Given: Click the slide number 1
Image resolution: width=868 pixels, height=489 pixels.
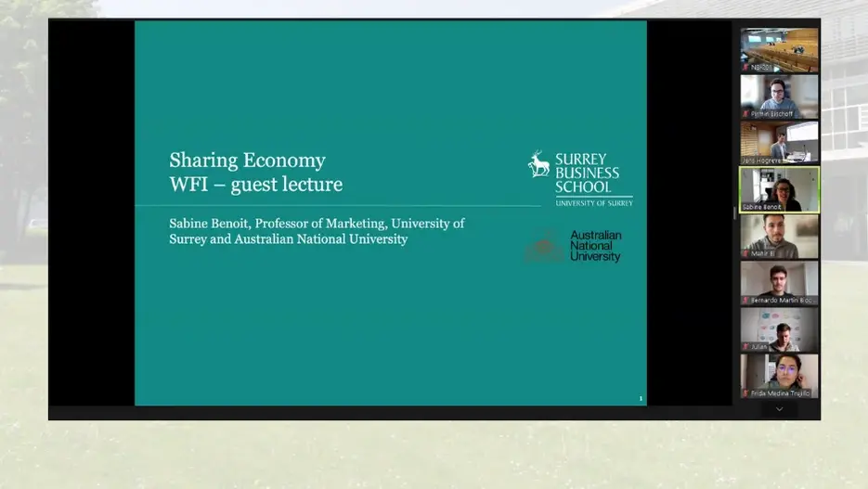Looking at the screenshot, I should 641,398.
